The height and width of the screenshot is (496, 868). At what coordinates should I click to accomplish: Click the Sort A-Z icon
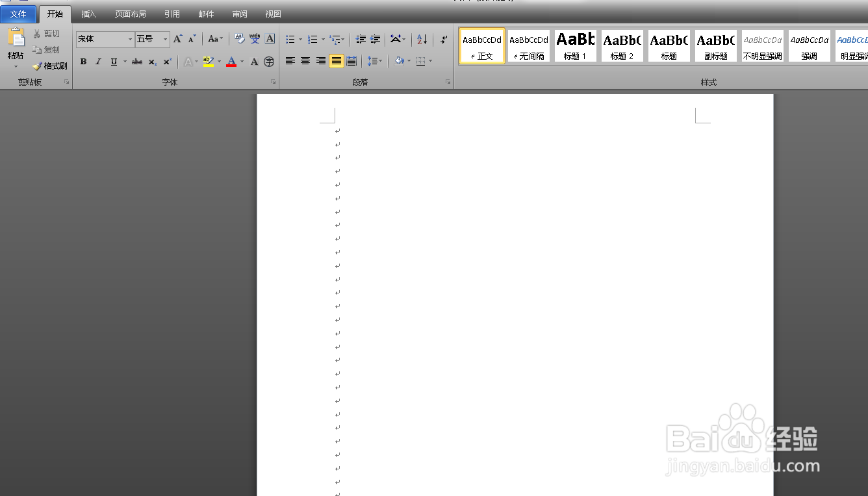[x=422, y=40]
